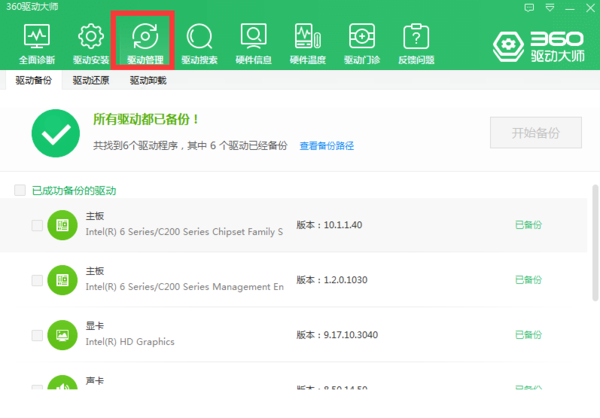The height and width of the screenshot is (418, 600).
Task: Open the 查看备份路径 link
Action: point(327,146)
